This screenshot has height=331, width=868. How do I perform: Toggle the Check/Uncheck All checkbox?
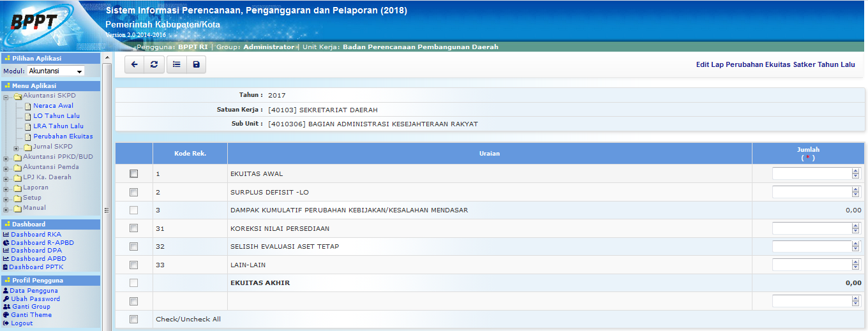tap(133, 320)
